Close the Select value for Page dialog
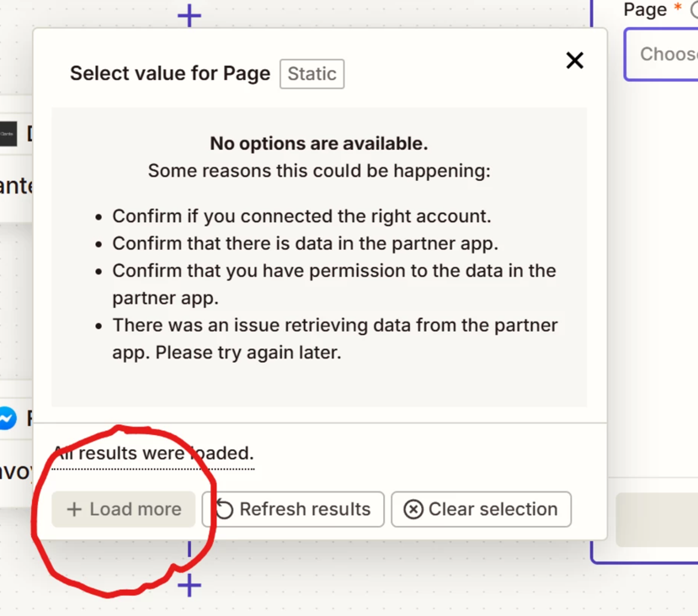The height and width of the screenshot is (616, 698). [574, 61]
